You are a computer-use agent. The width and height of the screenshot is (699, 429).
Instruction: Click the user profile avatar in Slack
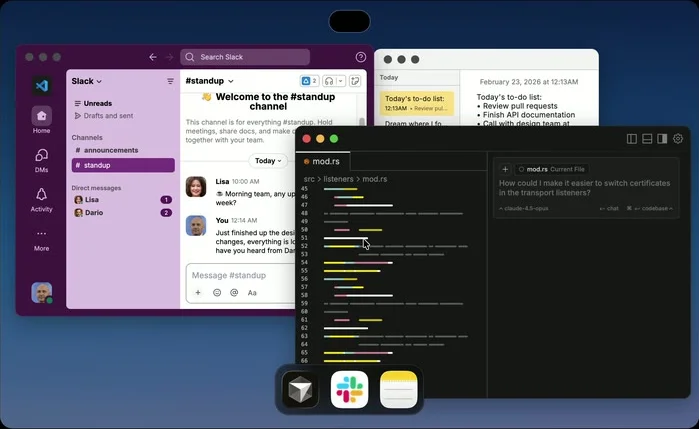tap(41, 293)
